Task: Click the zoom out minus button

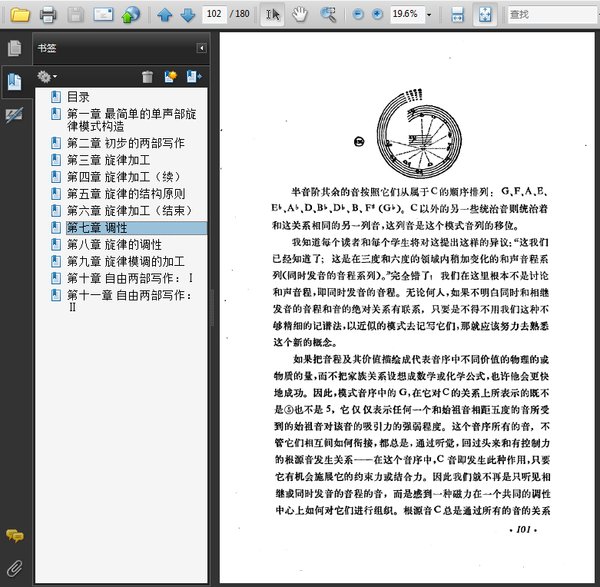Action: point(359,15)
